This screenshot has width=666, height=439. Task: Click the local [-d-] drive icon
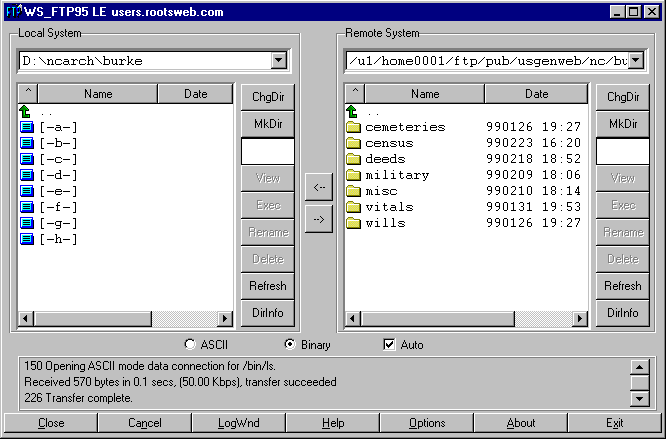tap(26, 175)
